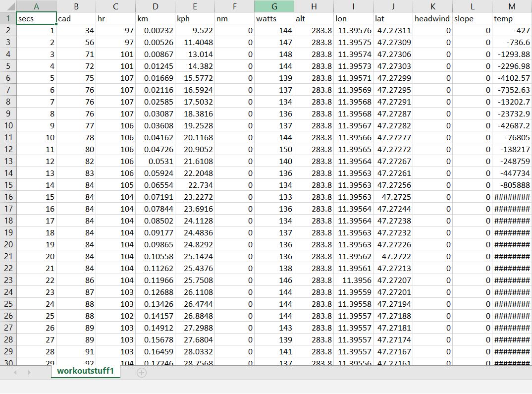Open the workoutstuff1 sheet tab
The height and width of the screenshot is (394, 532).
(86, 371)
